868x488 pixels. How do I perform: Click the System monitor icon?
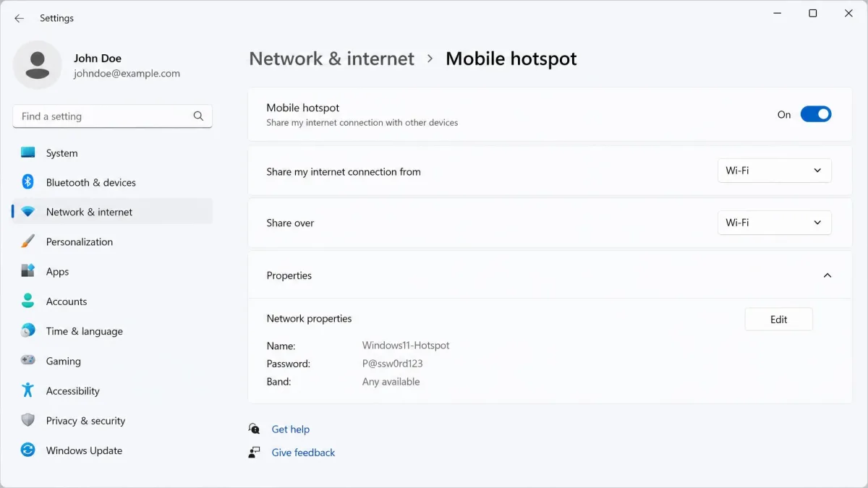[27, 153]
